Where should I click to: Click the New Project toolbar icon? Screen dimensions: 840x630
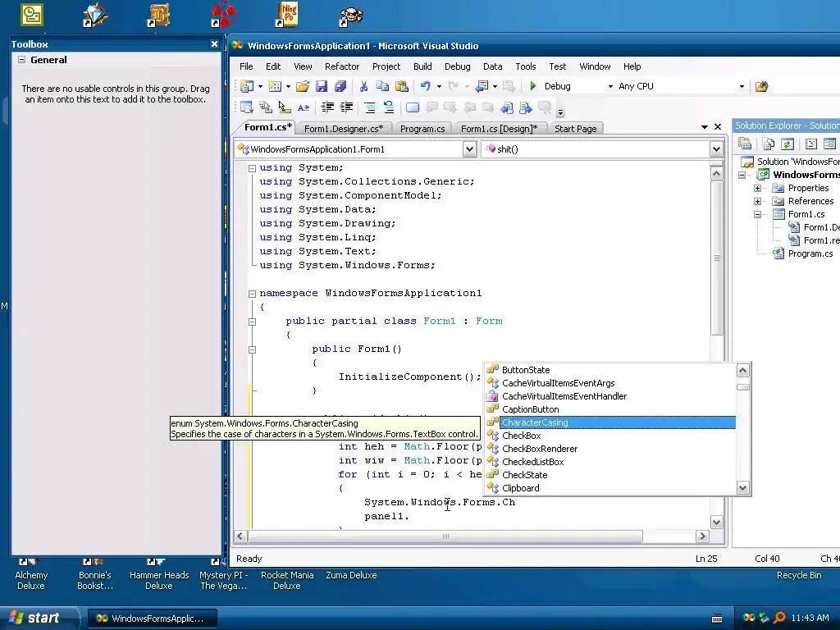tap(246, 86)
